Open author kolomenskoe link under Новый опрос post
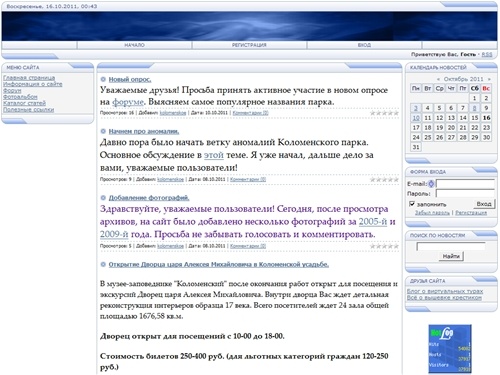The height and width of the screenshot is (375, 500). [x=173, y=113]
